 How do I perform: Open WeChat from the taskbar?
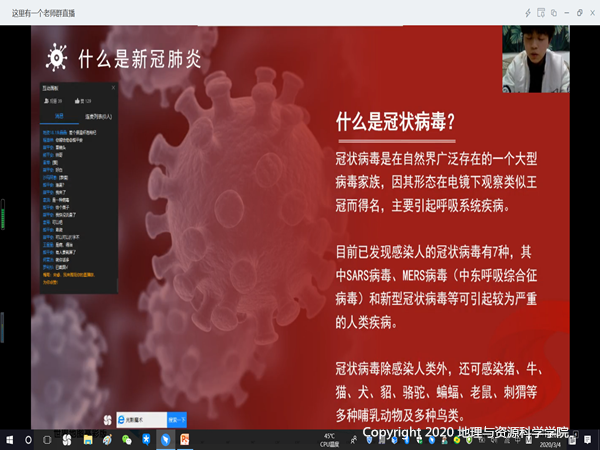(x=126, y=439)
